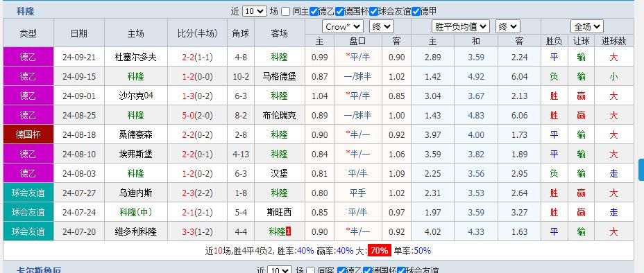Screen dimensions: 644x273
Task: Click the date 24-08-18
Action: [79, 134]
